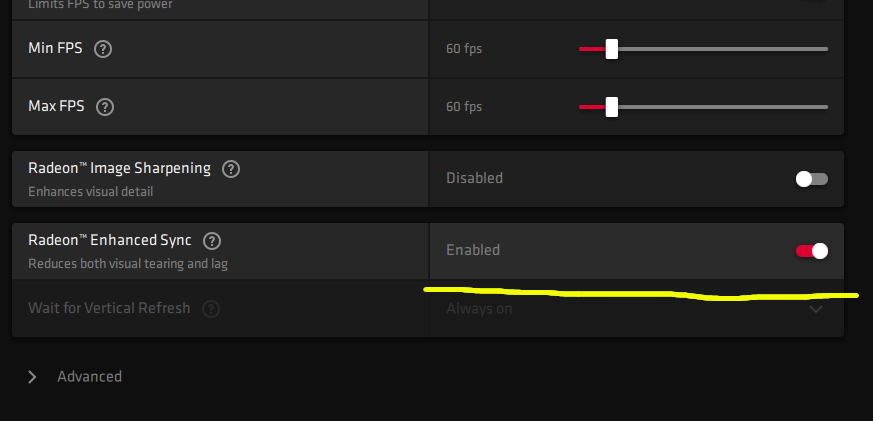Click the Max FPS slider handle

pyautogui.click(x=611, y=107)
